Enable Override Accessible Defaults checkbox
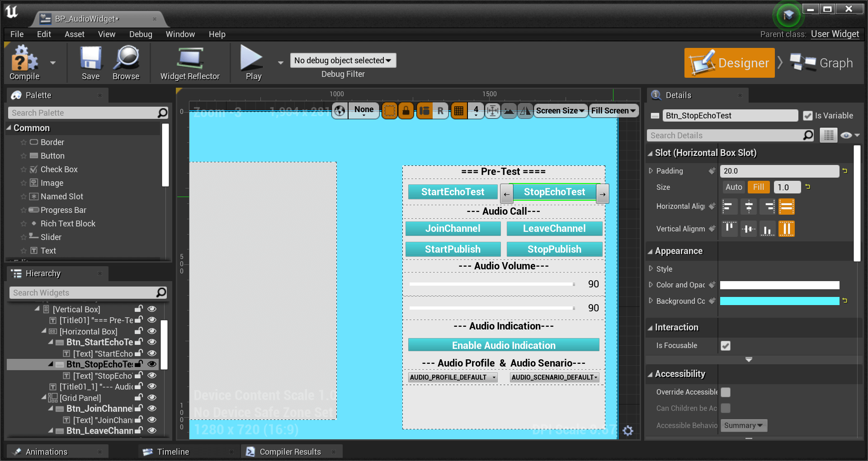868x461 pixels. click(x=726, y=392)
